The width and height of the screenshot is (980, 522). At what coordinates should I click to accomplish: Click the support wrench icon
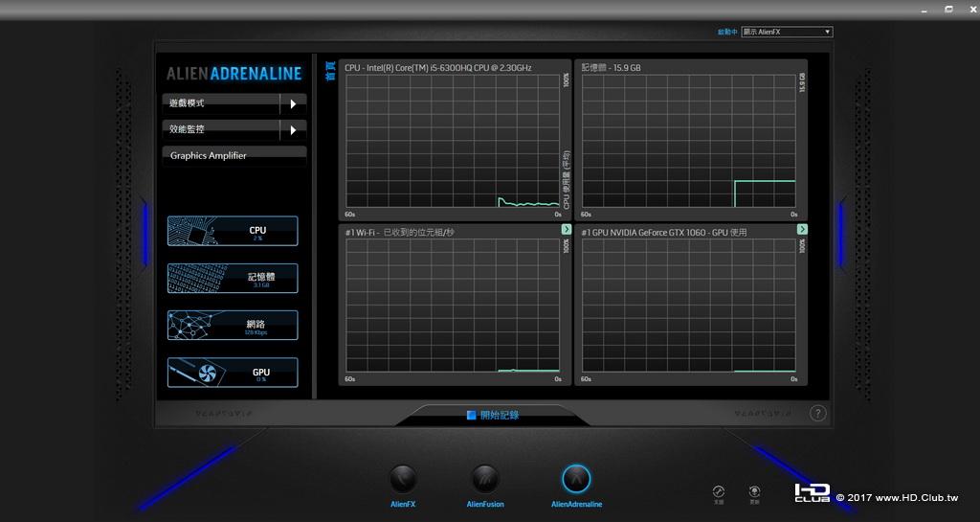[719, 491]
